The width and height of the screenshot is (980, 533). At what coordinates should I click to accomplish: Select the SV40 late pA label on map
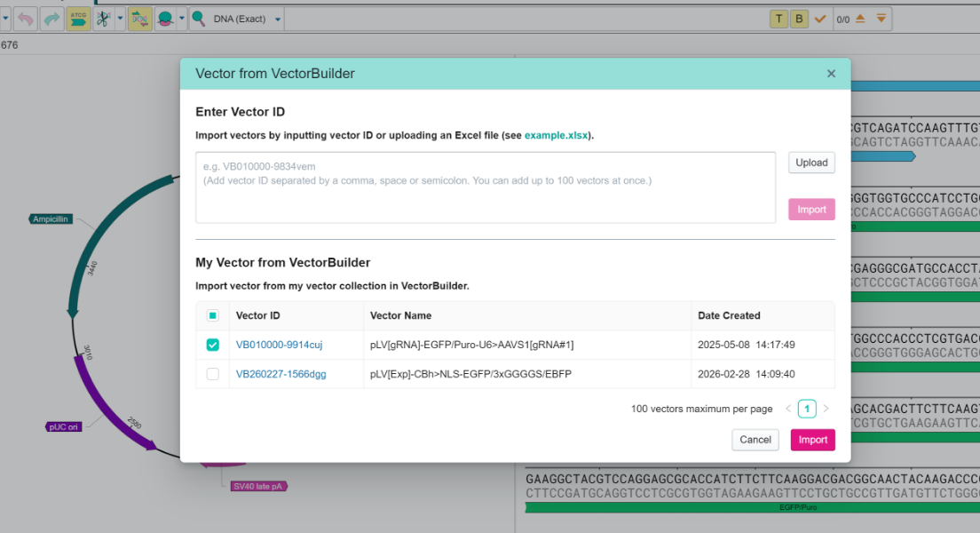tap(258, 486)
